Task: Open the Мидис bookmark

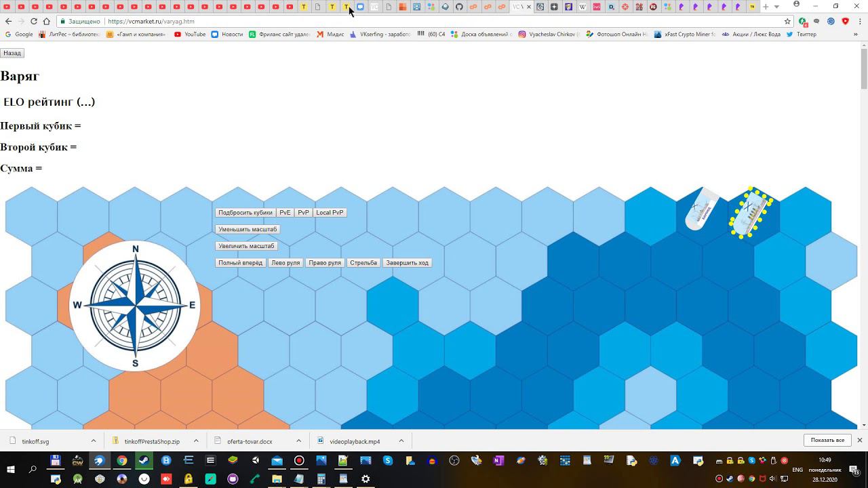Action: 330,34
